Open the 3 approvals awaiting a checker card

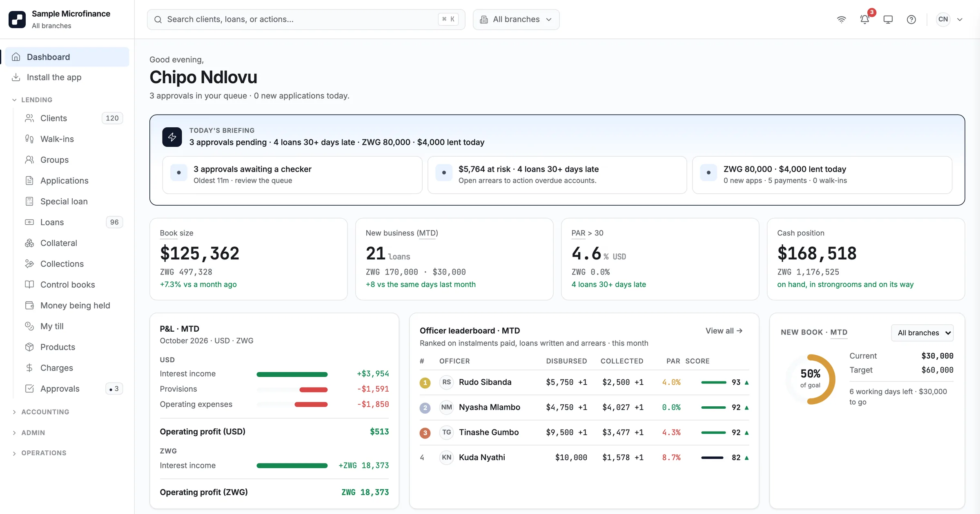coord(292,175)
